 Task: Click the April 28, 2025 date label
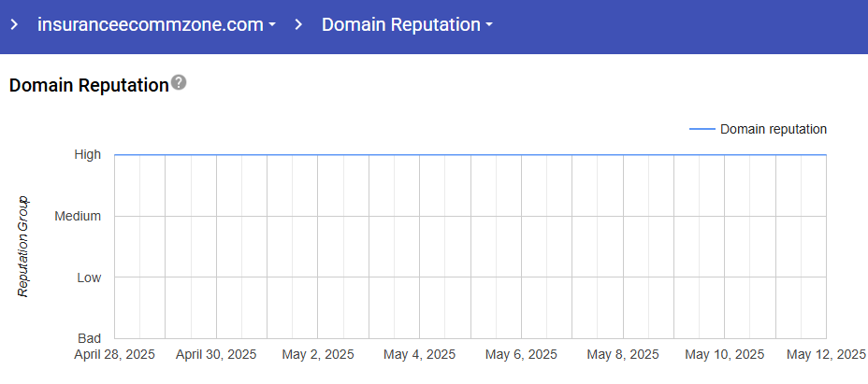(115, 355)
